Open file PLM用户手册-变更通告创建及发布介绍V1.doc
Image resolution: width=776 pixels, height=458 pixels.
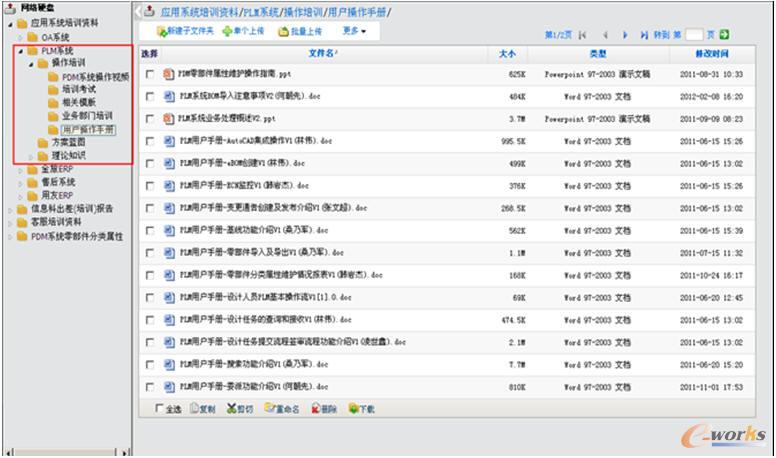(x=273, y=208)
